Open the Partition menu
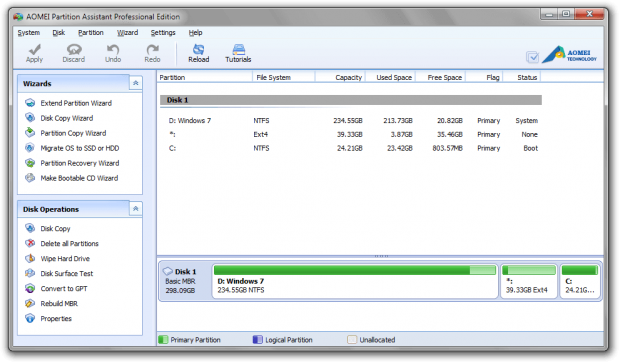The width and height of the screenshot is (620, 363). [x=91, y=32]
